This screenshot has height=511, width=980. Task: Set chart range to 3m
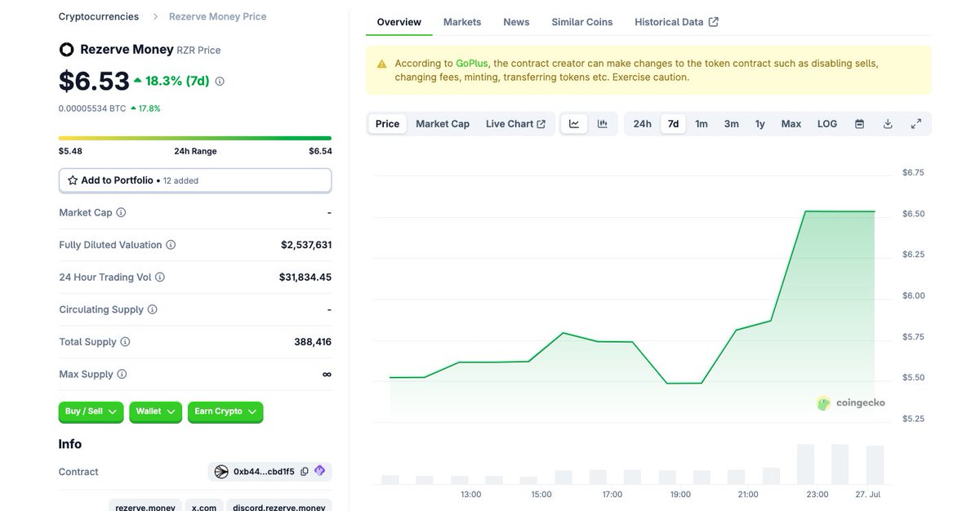[x=731, y=124]
